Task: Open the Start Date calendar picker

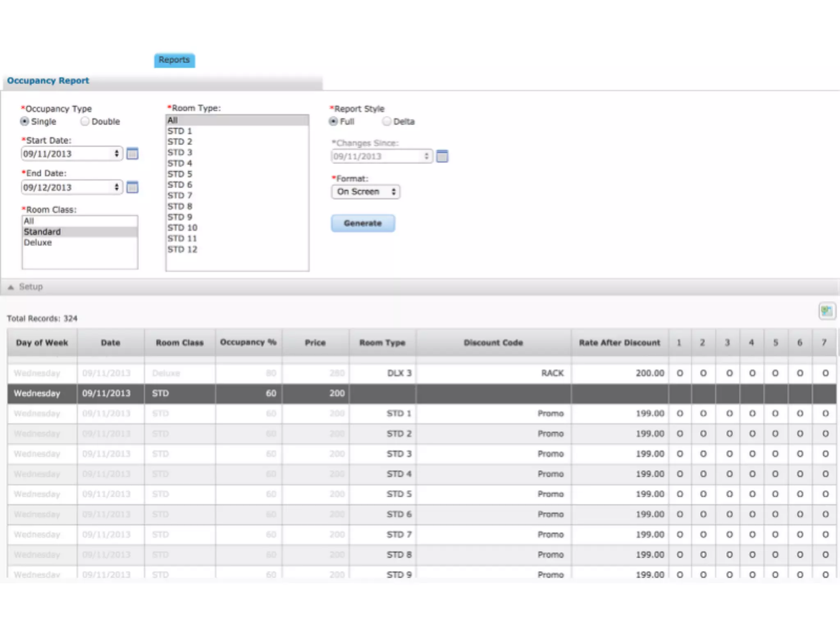Action: click(x=132, y=154)
